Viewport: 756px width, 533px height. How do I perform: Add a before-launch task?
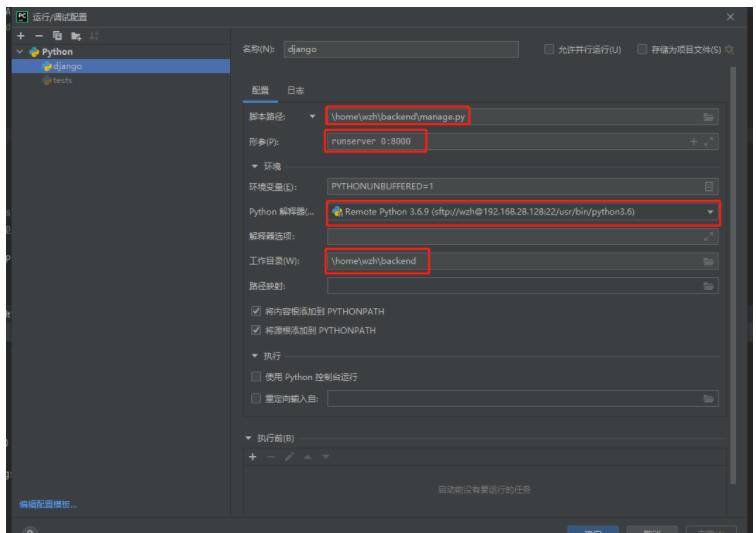253,456
